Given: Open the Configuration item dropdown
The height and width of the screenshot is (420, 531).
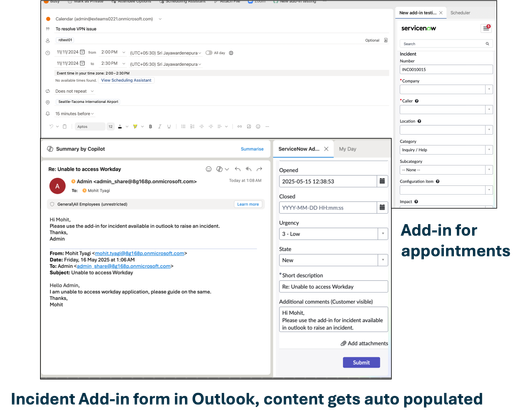Looking at the screenshot, I should (x=489, y=190).
